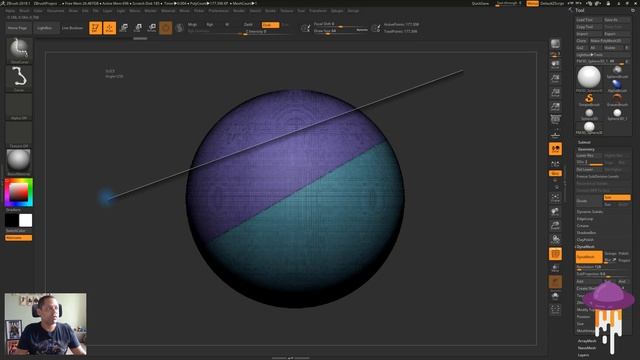Click the Make PolyMesh3D button
This screenshot has width=640, height=360.
coord(610,41)
